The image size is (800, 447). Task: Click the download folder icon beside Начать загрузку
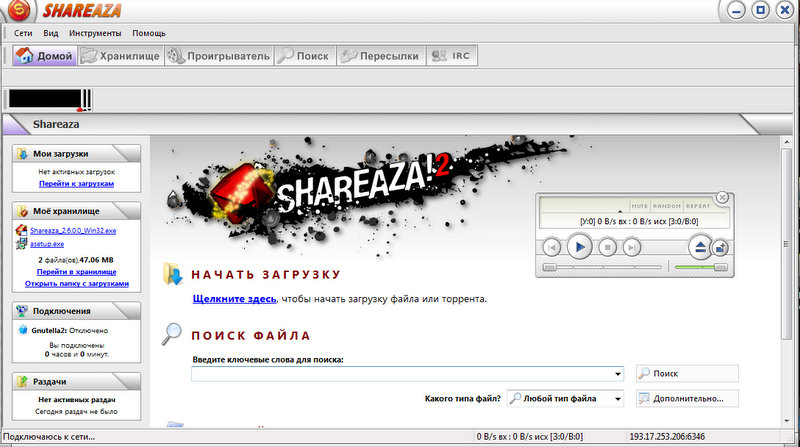pyautogui.click(x=173, y=274)
